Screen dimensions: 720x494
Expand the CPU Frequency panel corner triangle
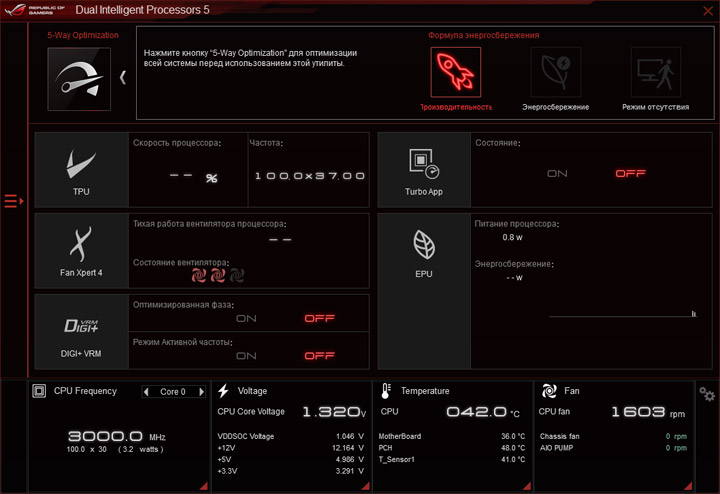203,486
